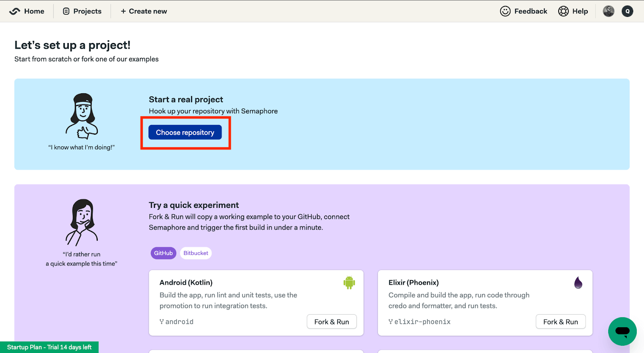The width and height of the screenshot is (644, 353).
Task: Open the Projects list icon
Action: click(x=66, y=11)
